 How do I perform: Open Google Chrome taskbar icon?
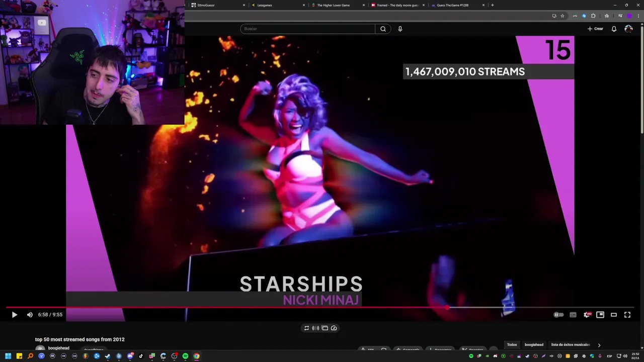coord(196,356)
